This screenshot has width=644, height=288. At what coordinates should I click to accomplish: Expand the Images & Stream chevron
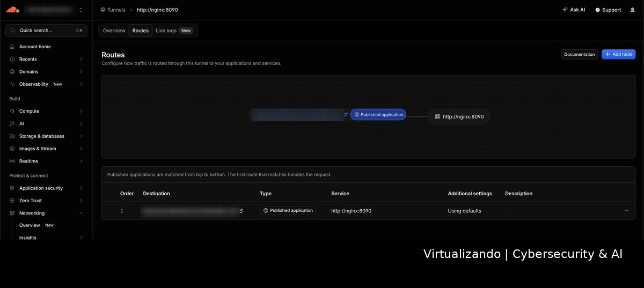[81, 149]
